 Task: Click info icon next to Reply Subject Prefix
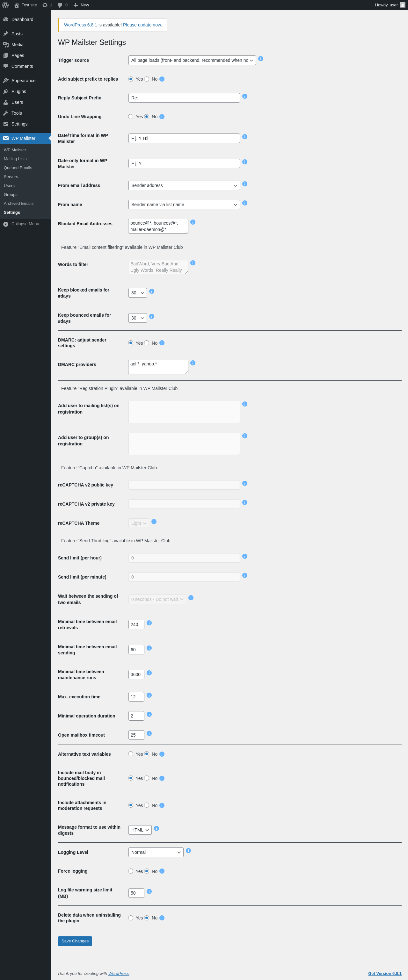pos(245,96)
